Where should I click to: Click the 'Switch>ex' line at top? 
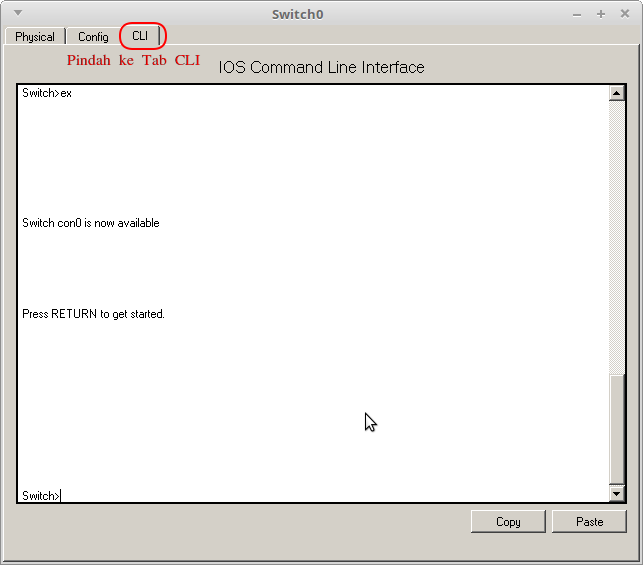pyautogui.click(x=47, y=93)
